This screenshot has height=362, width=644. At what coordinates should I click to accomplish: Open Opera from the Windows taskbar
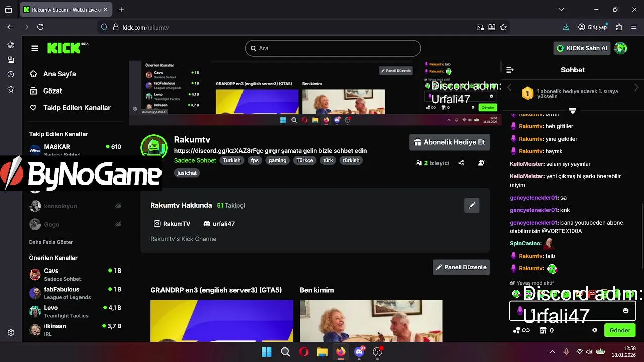point(303,352)
